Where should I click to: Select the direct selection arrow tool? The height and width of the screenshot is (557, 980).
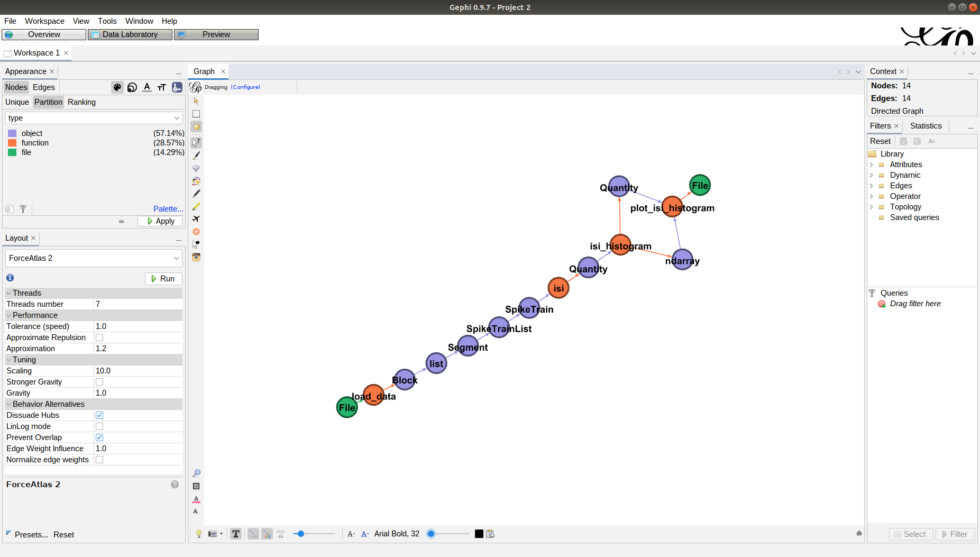point(196,101)
